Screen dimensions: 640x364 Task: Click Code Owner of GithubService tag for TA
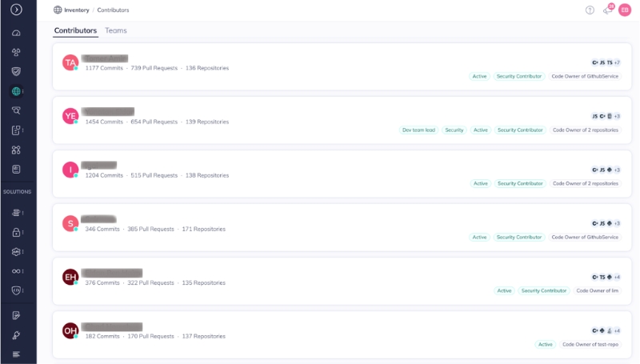[x=585, y=76]
